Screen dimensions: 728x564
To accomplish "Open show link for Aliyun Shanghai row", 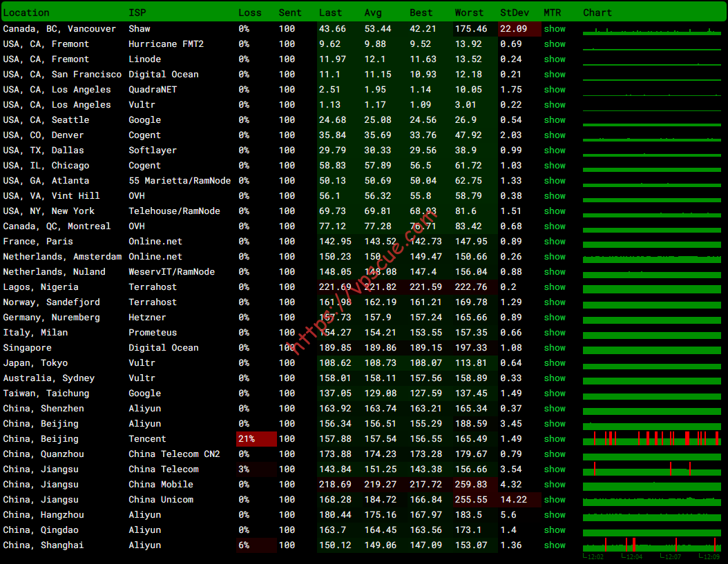I will (555, 545).
